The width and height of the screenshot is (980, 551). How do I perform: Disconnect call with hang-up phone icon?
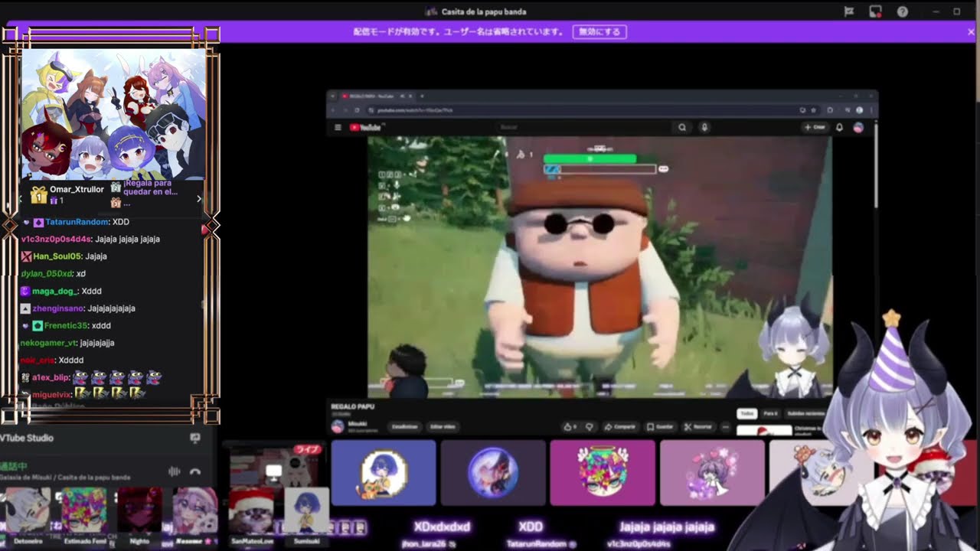195,471
